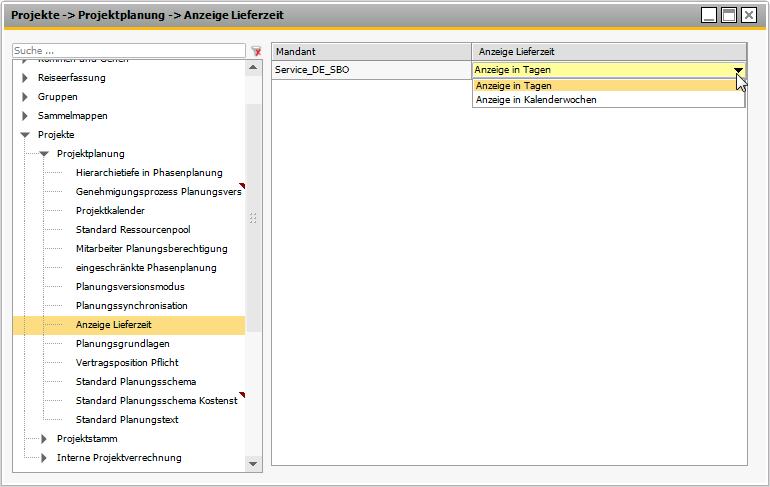The width and height of the screenshot is (770, 487).
Task: Collapse the Projektplanung subtree
Action: (44, 154)
